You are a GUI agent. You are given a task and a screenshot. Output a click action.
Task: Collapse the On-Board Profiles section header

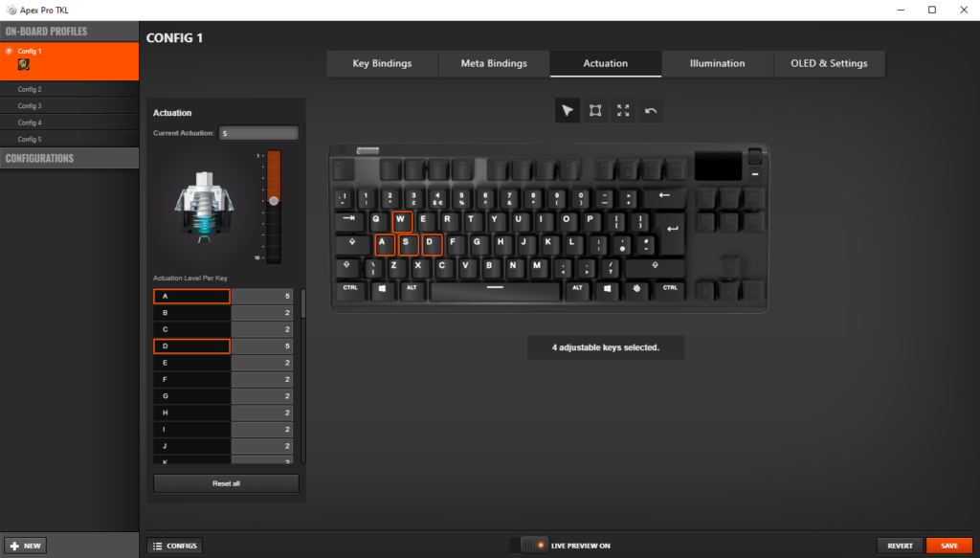(x=69, y=32)
